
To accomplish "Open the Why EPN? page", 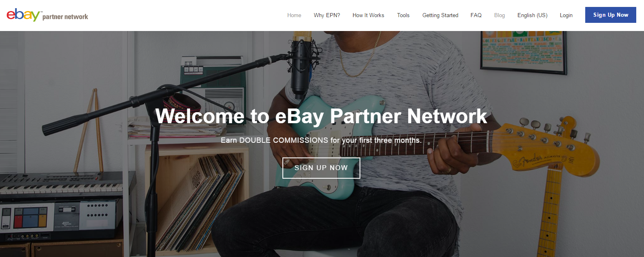I will tap(327, 15).
